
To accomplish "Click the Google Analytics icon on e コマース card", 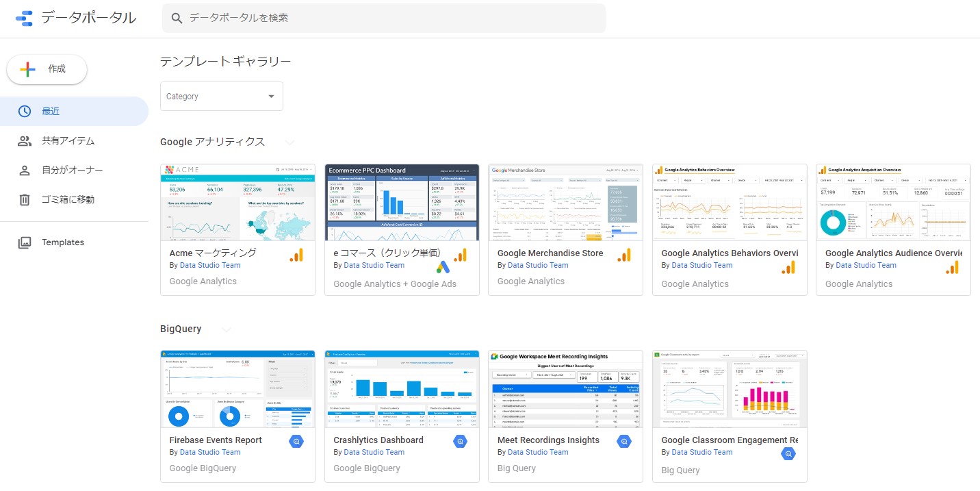I will [461, 255].
